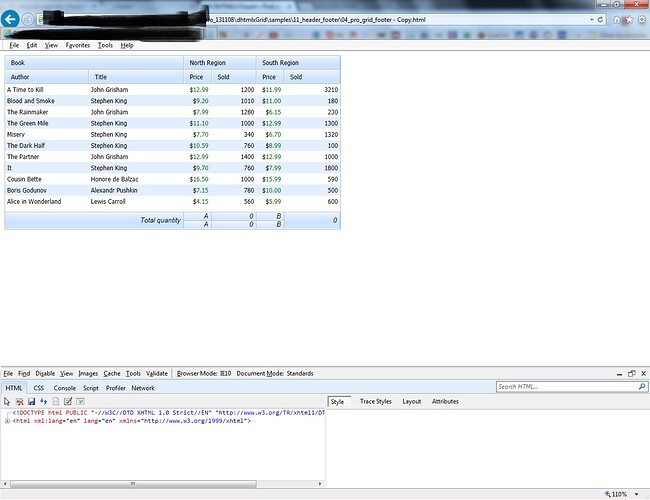The width and height of the screenshot is (650, 500).
Task: Open the Trace Styles tab
Action: [376, 401]
